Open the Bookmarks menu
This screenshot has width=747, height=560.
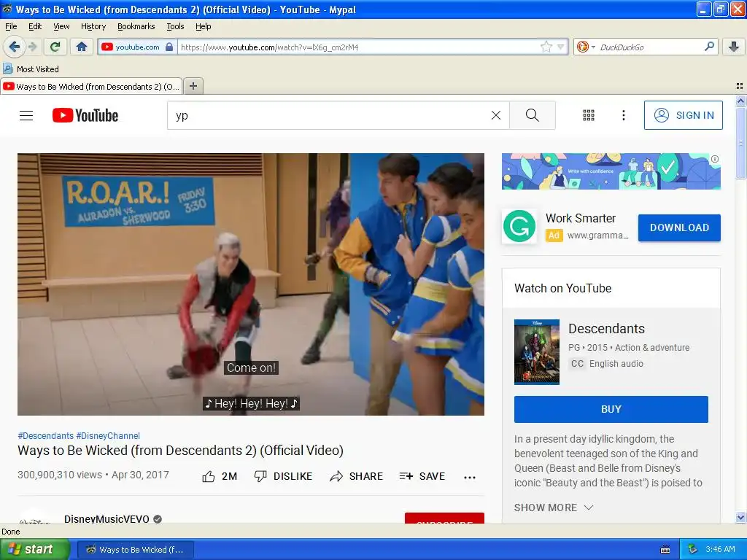click(136, 27)
